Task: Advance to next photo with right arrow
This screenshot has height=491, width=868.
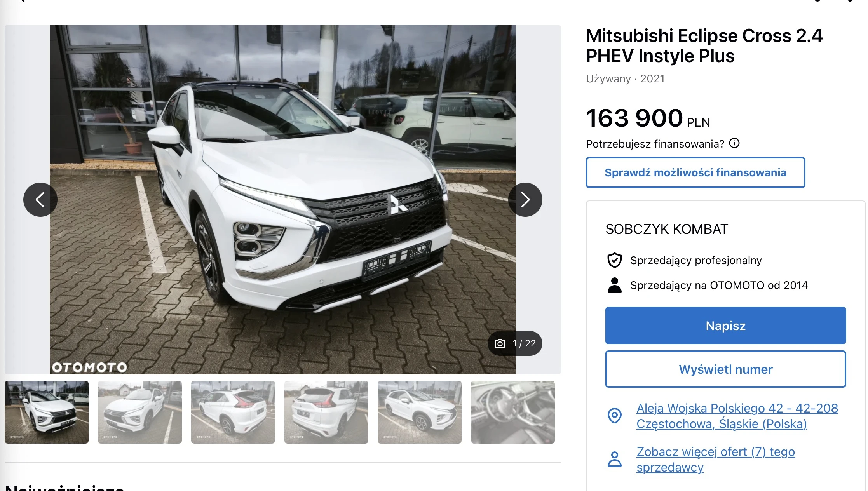Action: coord(525,200)
